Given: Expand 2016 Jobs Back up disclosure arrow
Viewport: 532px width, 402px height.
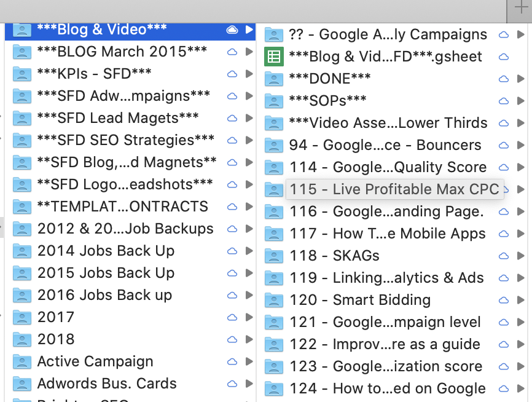Looking at the screenshot, I should (x=249, y=295).
